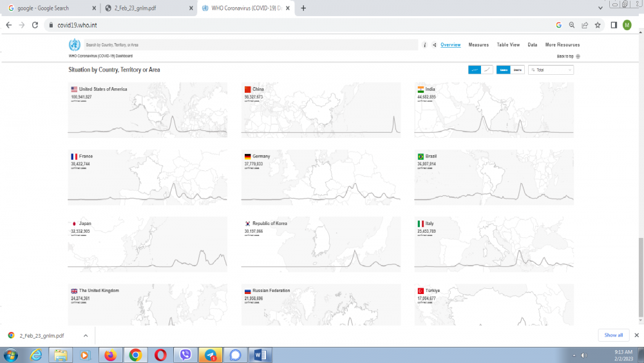Bookmark this page with the star icon

click(598, 25)
